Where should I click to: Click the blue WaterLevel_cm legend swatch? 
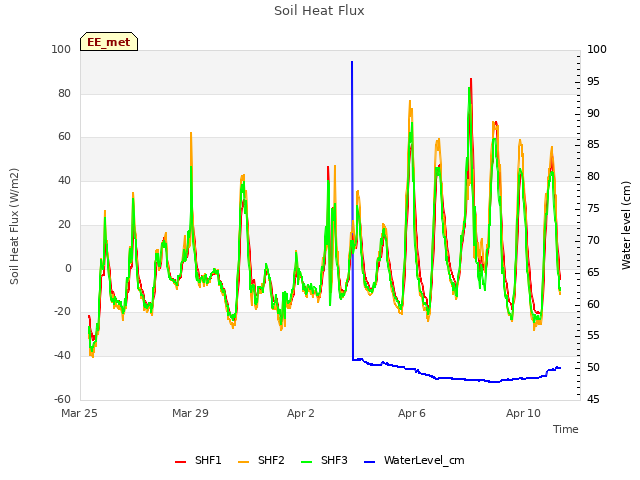[369, 462]
